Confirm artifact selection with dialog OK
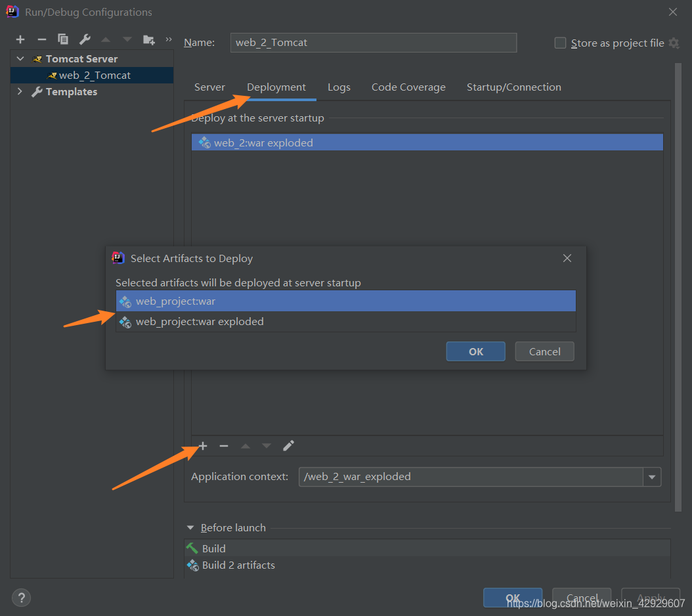The height and width of the screenshot is (616, 692). 476,351
